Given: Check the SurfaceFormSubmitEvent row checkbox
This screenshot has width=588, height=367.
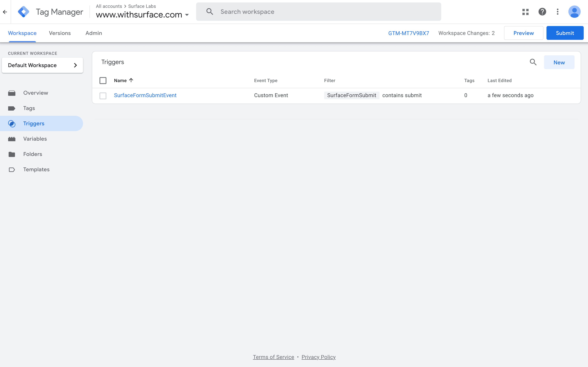Looking at the screenshot, I should click(x=103, y=96).
